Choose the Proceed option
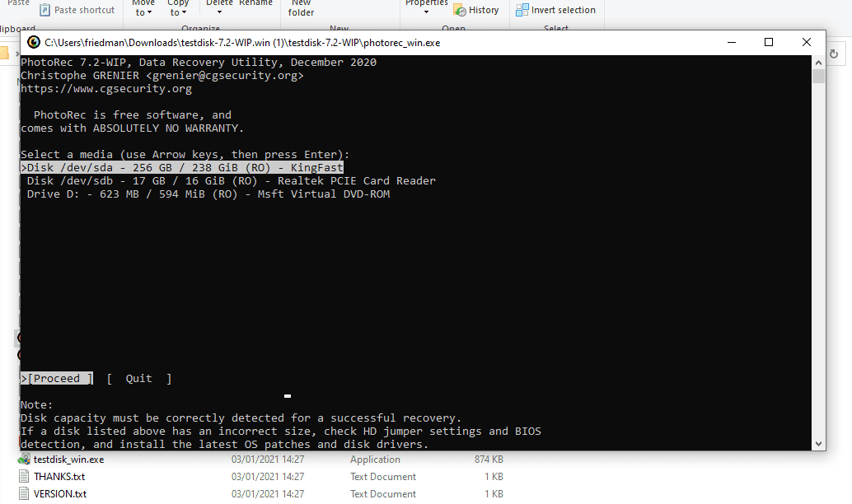Image resolution: width=852 pixels, height=504 pixels. click(57, 379)
